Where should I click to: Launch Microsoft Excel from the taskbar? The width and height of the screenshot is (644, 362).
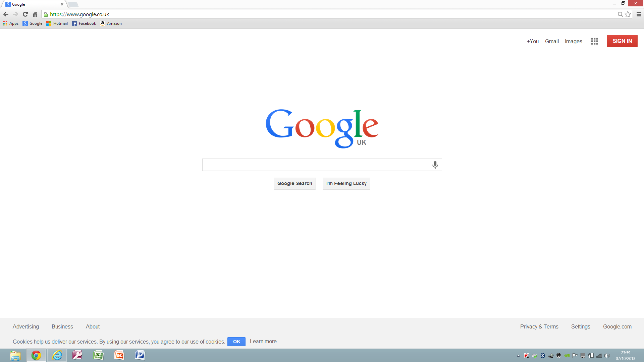(x=98, y=355)
